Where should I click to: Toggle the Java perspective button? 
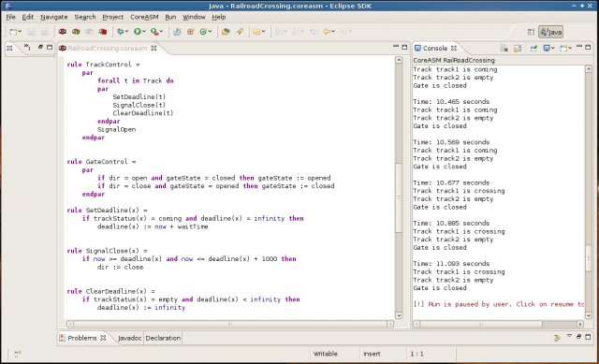click(x=550, y=32)
